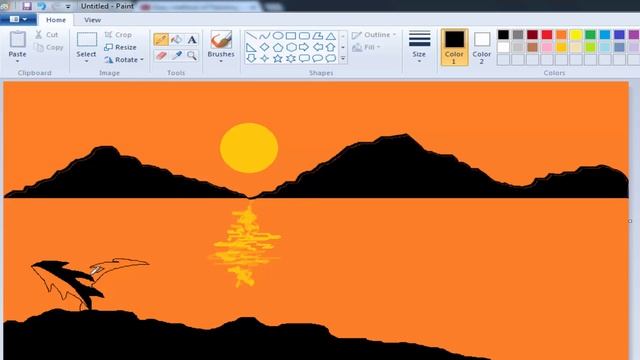The image size is (640, 360).
Task: Open the Select dropdown arrow
Action: pyautogui.click(x=87, y=61)
